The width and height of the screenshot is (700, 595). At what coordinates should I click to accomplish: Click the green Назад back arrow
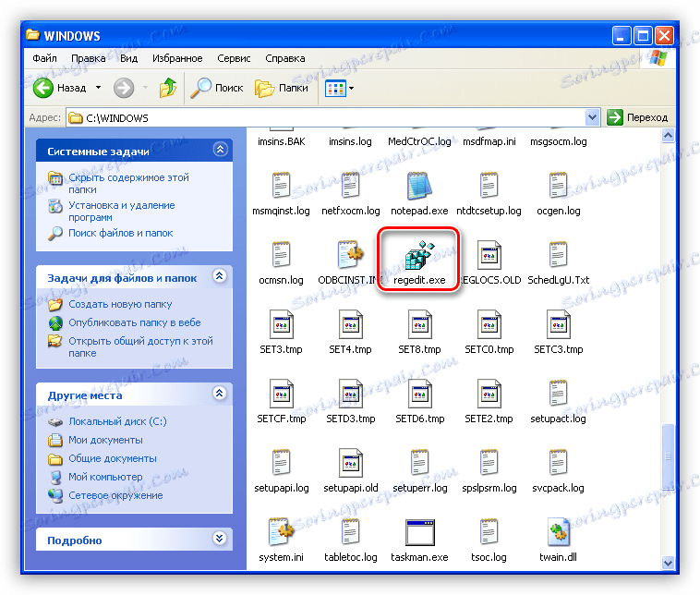[43, 88]
